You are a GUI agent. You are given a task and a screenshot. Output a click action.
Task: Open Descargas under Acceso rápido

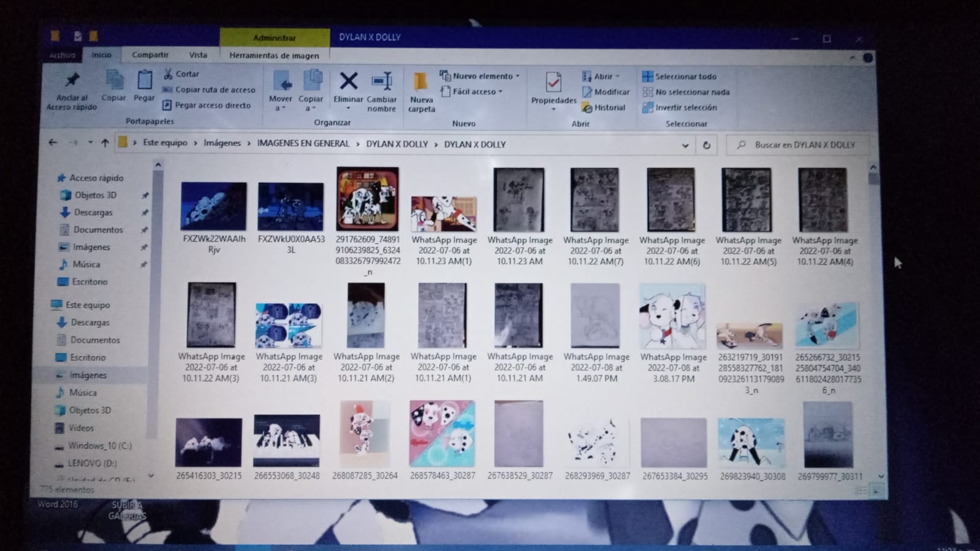coord(86,213)
